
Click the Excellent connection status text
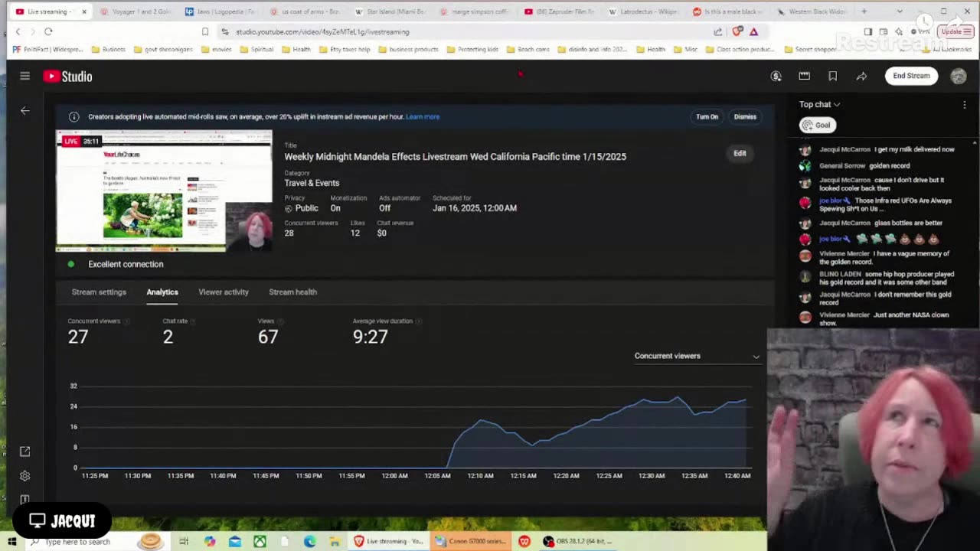tap(126, 264)
